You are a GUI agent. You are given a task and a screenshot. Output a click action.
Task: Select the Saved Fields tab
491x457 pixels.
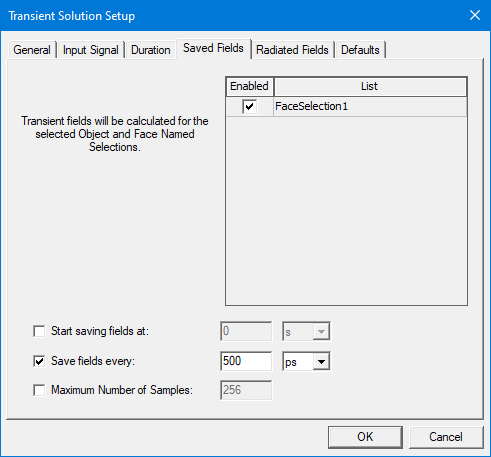(213, 48)
